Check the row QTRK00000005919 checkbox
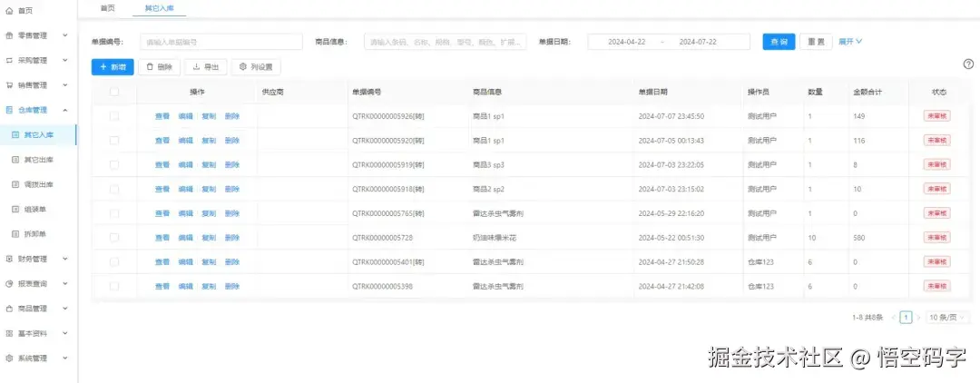Image resolution: width=980 pixels, height=383 pixels. tap(113, 165)
